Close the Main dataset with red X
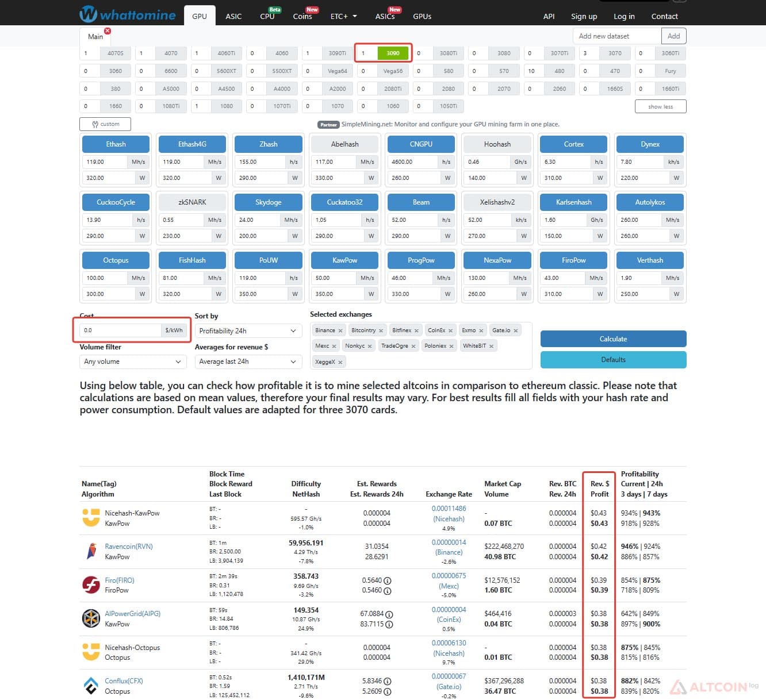The width and height of the screenshot is (766, 700). [108, 31]
